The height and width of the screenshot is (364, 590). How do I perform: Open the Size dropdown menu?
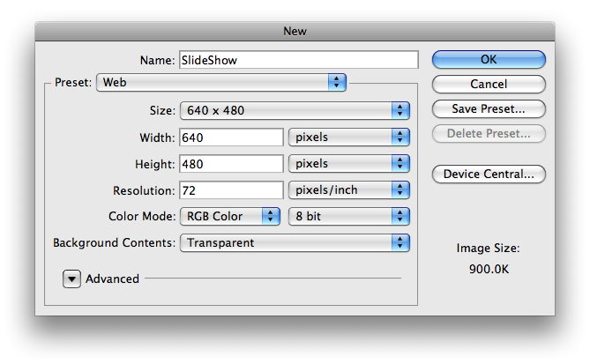coord(295,110)
